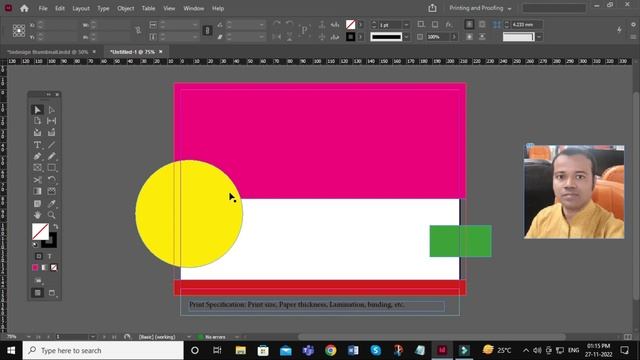This screenshot has height=360, width=640.
Task: Expand the stroke color options arrow
Action: click(x=360, y=37)
